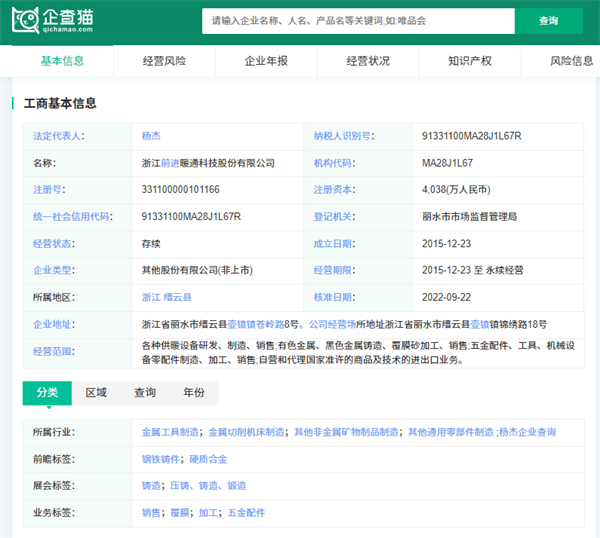
Task: Switch to the 年份 sub-tab
Action: pos(194,393)
